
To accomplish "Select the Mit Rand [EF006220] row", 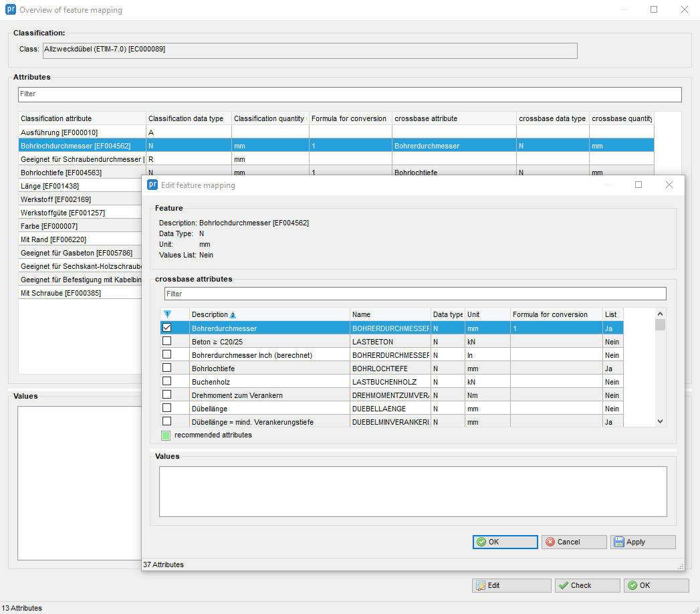I will pos(80,240).
